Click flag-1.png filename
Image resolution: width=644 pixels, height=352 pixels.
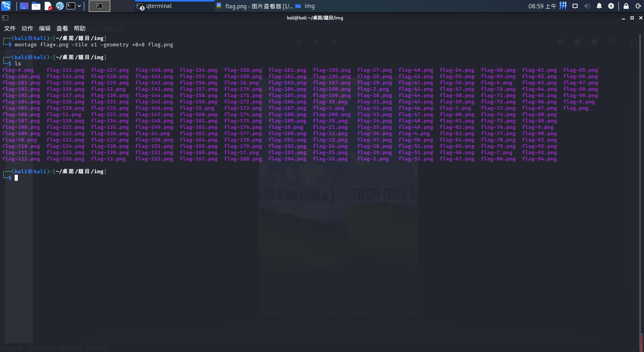(x=329, y=108)
